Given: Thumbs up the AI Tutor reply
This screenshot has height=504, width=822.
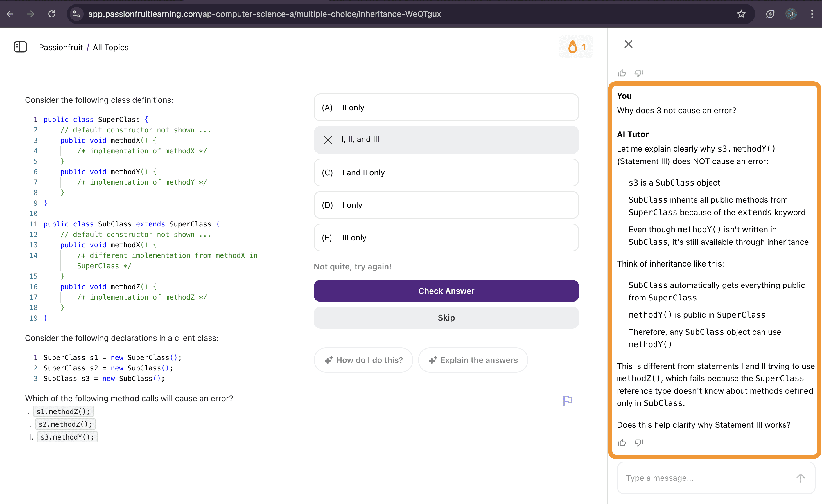Looking at the screenshot, I should click(622, 443).
